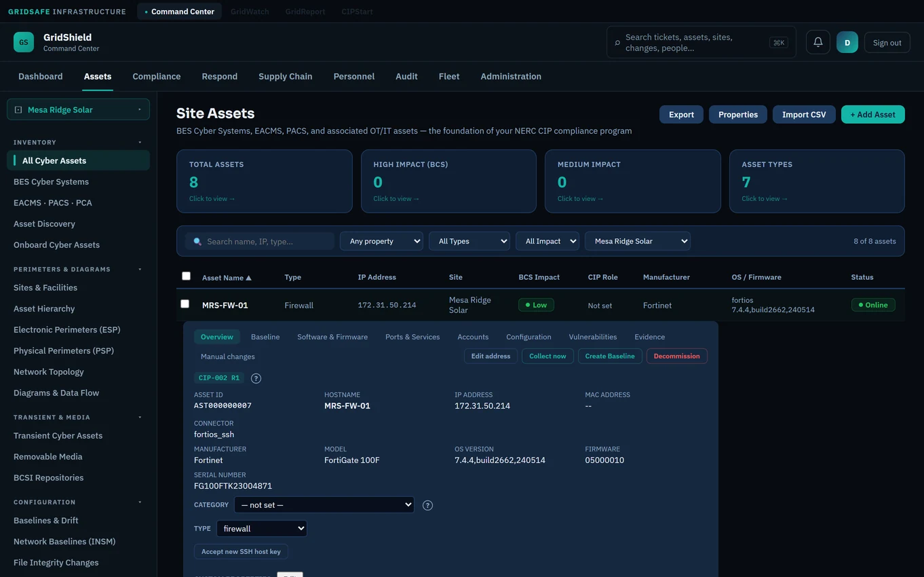Viewport: 924px width, 577px height.
Task: Open the D user avatar
Action: (847, 42)
